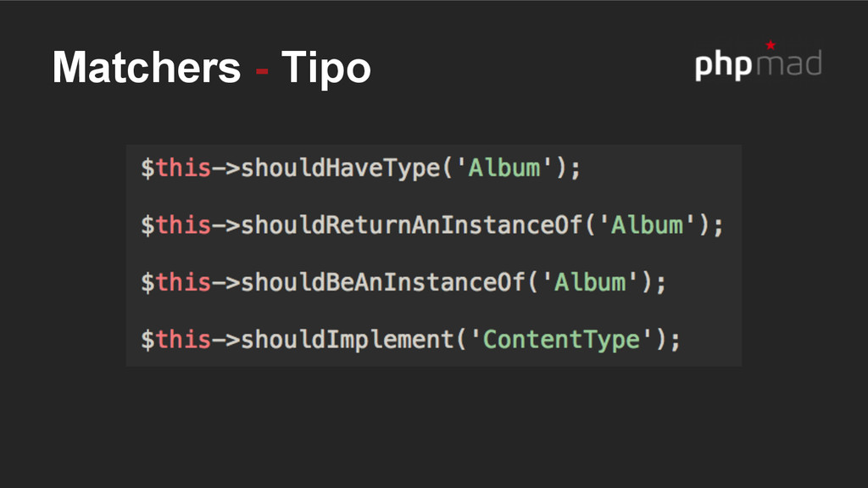Click the 'Matchers' title word
Viewport: 868px width, 488px height.
(x=147, y=68)
